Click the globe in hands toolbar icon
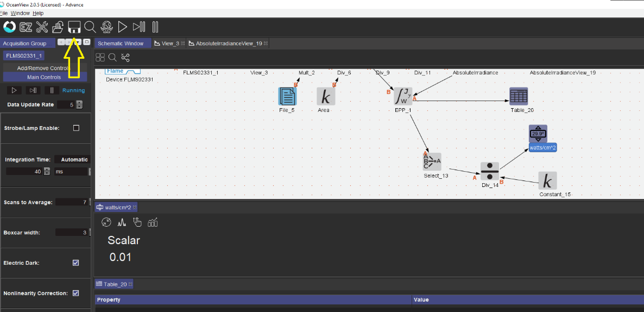This screenshot has height=312, width=644. (x=106, y=27)
